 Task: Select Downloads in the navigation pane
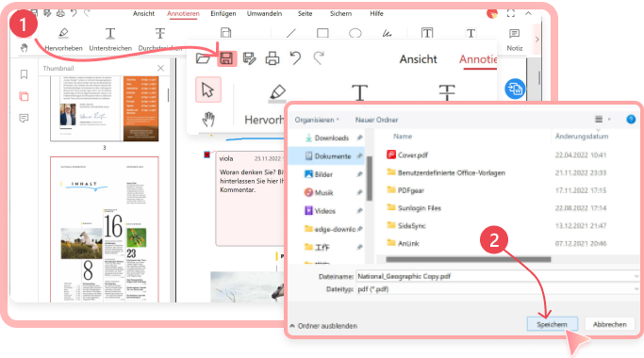click(x=332, y=138)
